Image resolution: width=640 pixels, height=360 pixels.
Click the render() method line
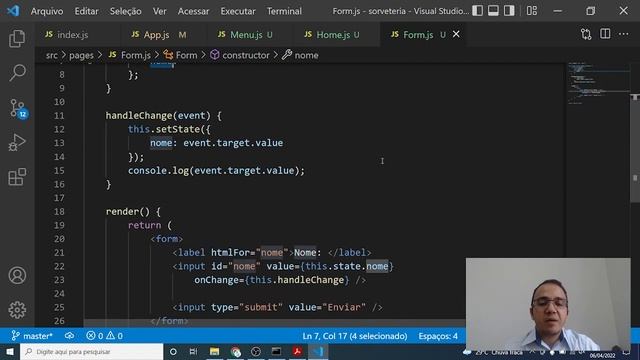(133, 211)
